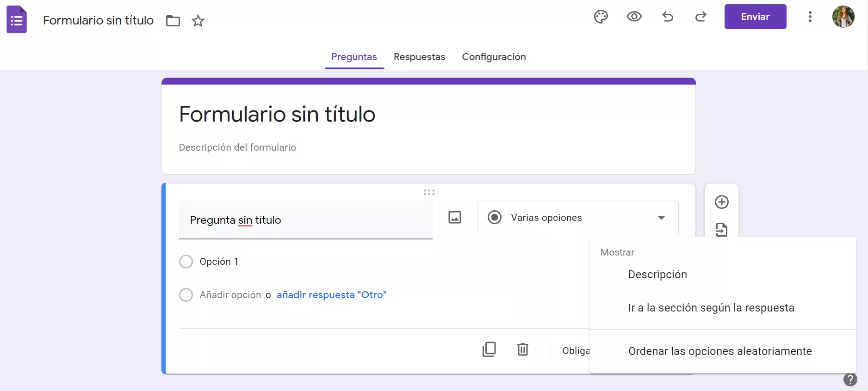868x391 pixels.
Task: Select the Opción 1 radio button
Action: click(186, 262)
